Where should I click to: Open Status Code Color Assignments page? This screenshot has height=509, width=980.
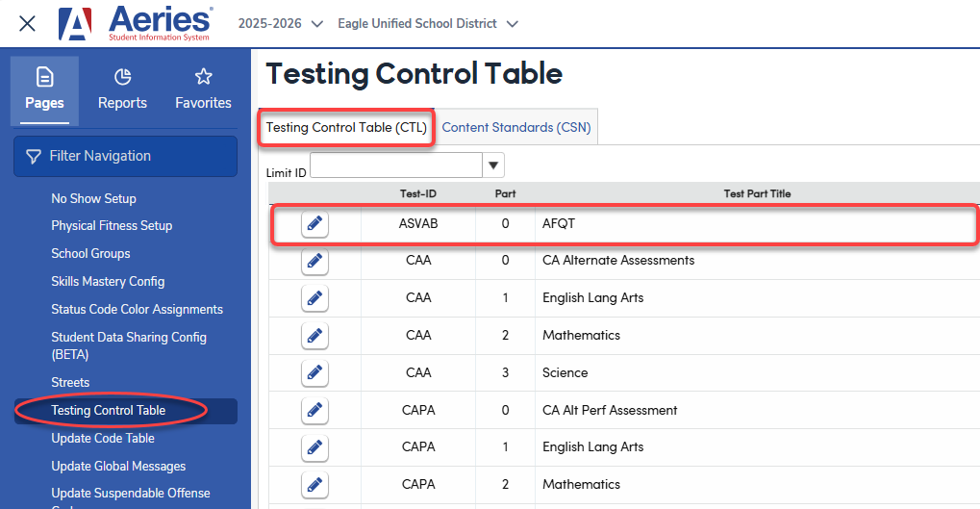tap(137, 310)
